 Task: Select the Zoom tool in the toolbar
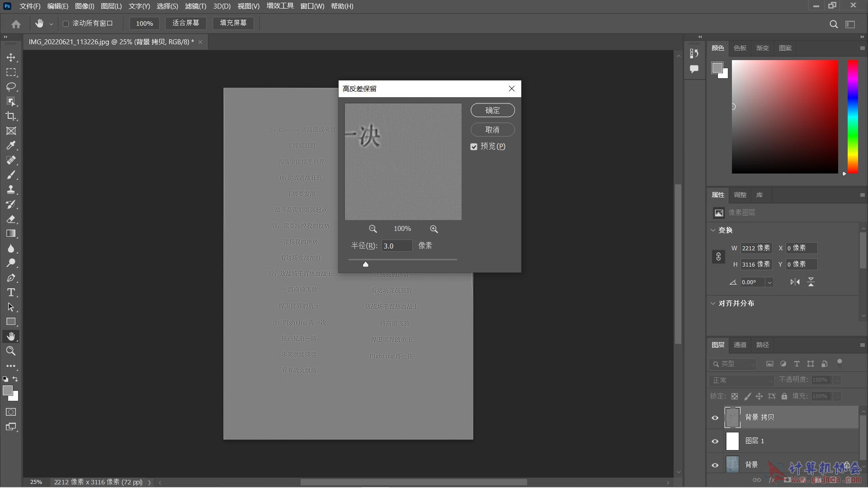click(11, 351)
